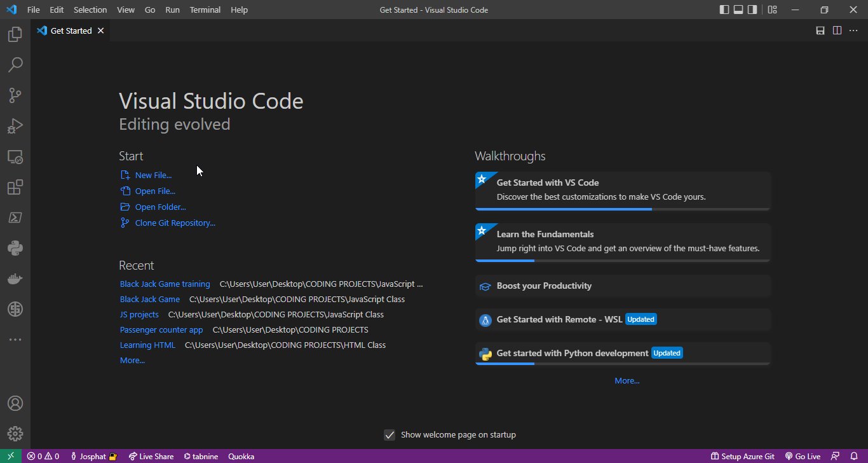Open the File menu

(34, 10)
